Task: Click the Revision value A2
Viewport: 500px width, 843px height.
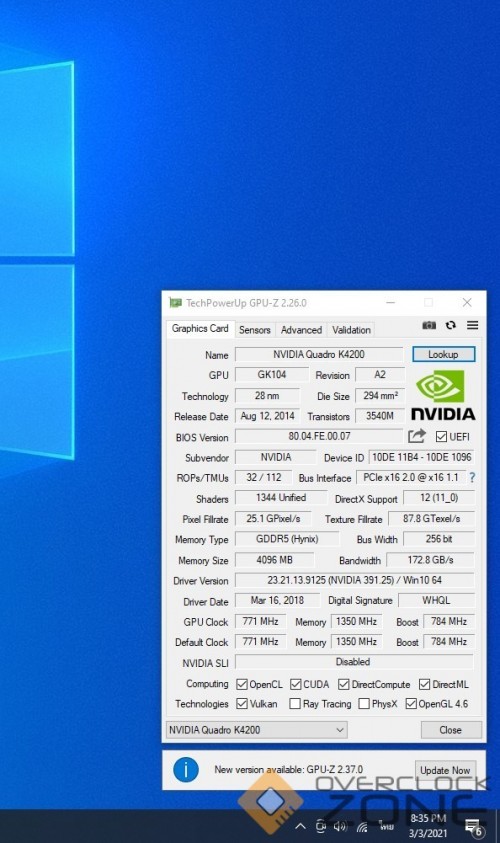Action: point(380,375)
